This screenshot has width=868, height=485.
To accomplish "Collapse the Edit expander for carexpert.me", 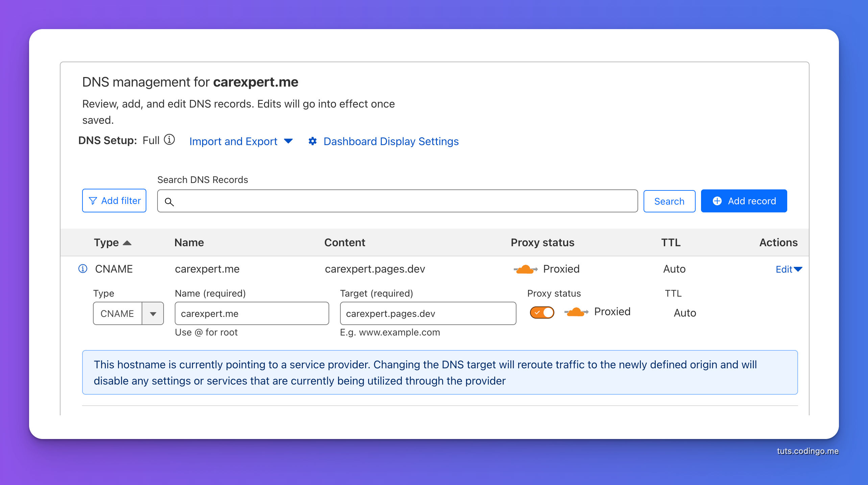I will (789, 269).
